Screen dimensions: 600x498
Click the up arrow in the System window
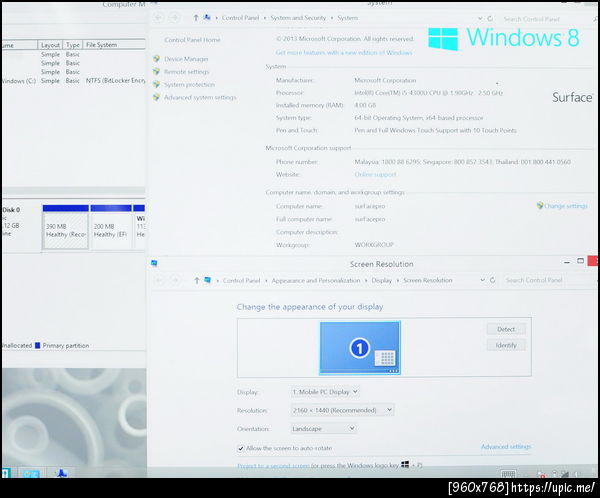click(196, 18)
